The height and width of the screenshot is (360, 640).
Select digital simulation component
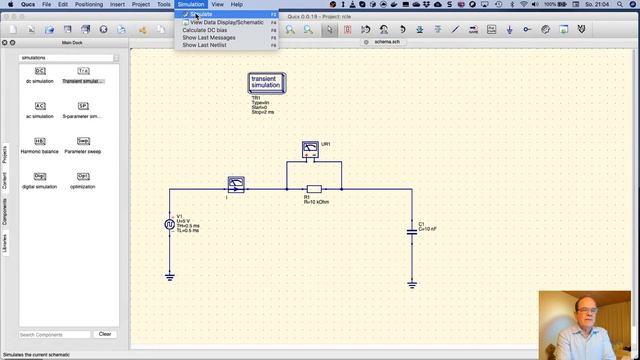pyautogui.click(x=40, y=181)
